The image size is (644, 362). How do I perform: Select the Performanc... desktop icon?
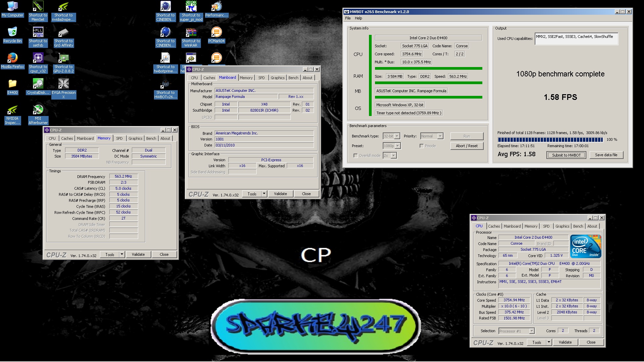(216, 9)
